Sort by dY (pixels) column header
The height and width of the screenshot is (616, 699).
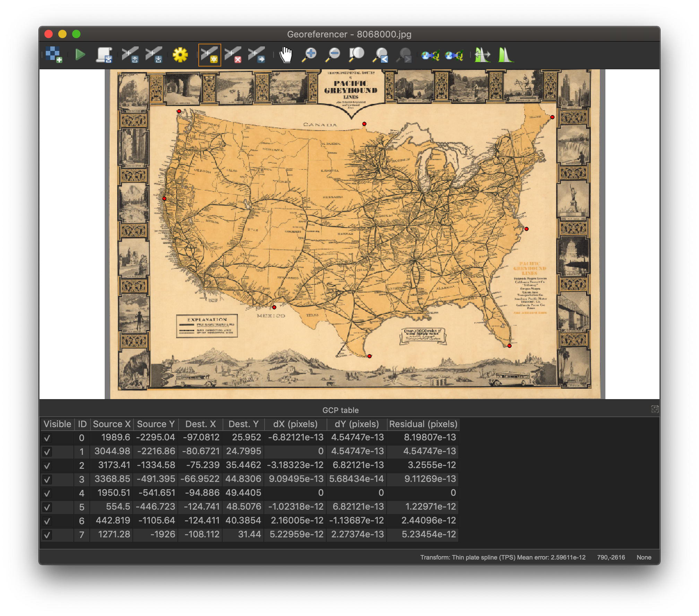(x=356, y=424)
